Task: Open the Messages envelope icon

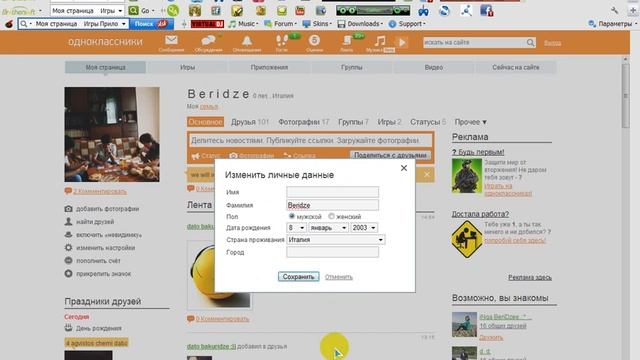Action: click(x=171, y=40)
